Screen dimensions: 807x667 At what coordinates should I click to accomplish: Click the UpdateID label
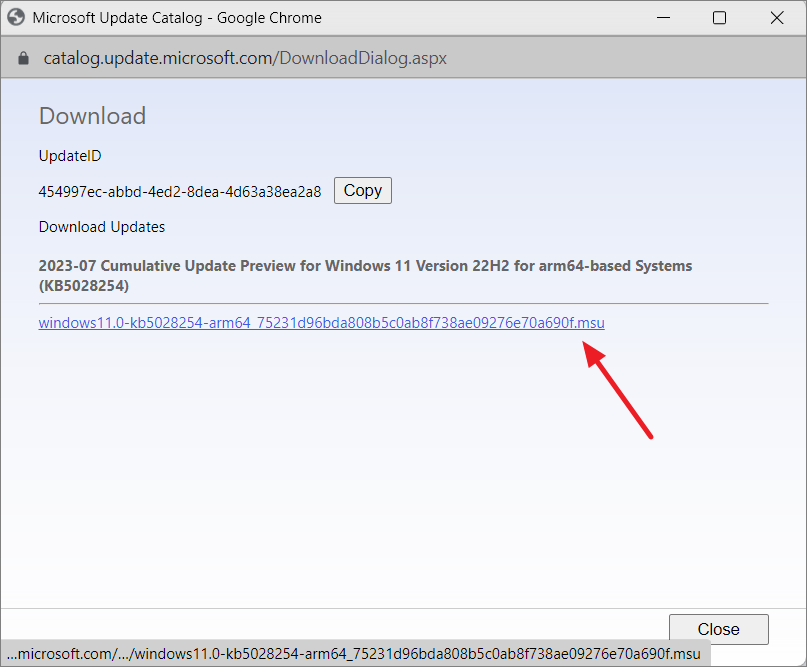tap(69, 155)
